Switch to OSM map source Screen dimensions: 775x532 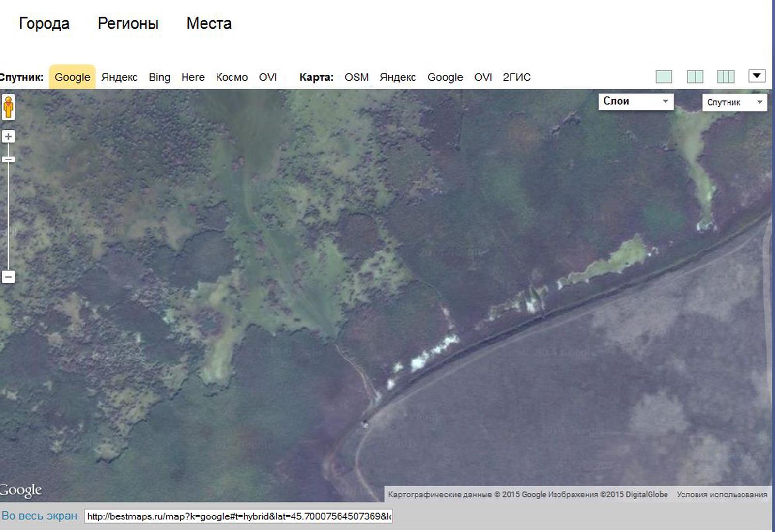point(356,78)
